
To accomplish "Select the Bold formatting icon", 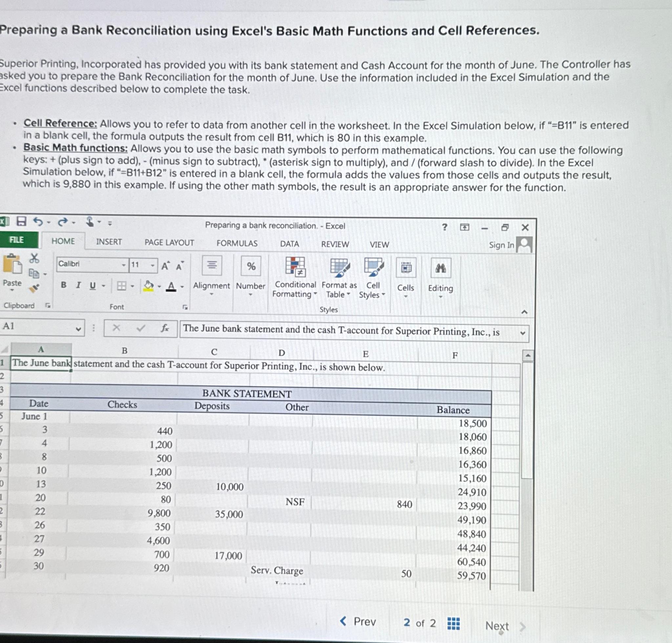I will tap(63, 286).
